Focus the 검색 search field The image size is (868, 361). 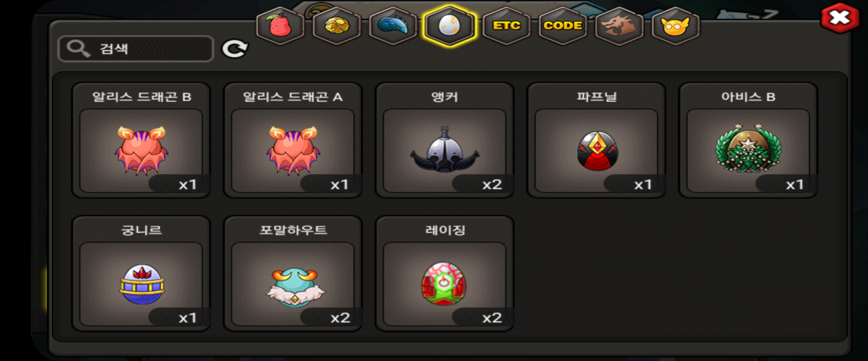click(136, 48)
